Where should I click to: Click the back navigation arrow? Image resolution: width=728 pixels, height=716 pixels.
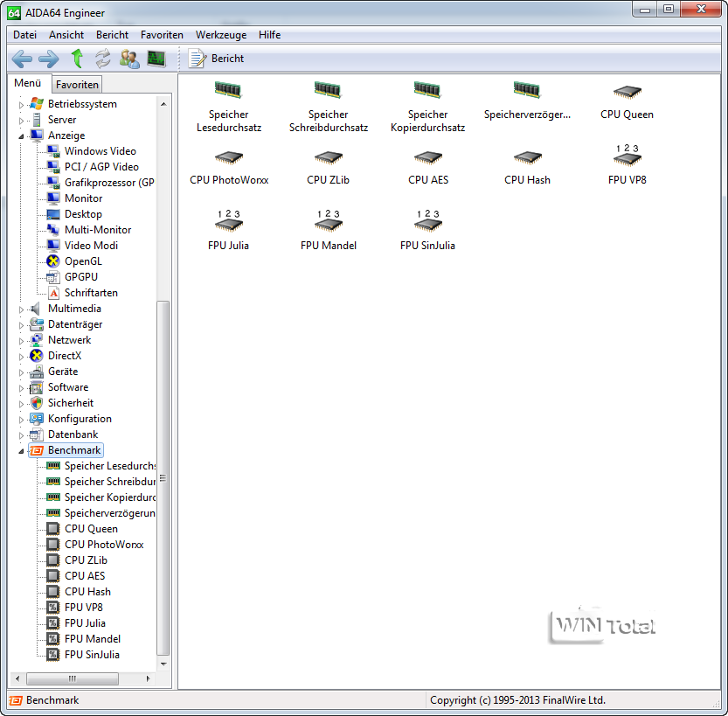point(22,59)
